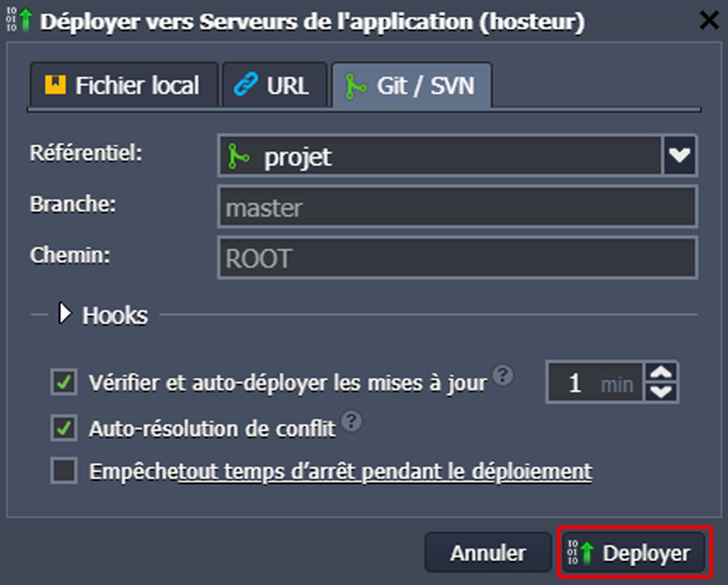728x585 pixels.
Task: Click the Git branch icon in Référentiel field
Action: (238, 156)
